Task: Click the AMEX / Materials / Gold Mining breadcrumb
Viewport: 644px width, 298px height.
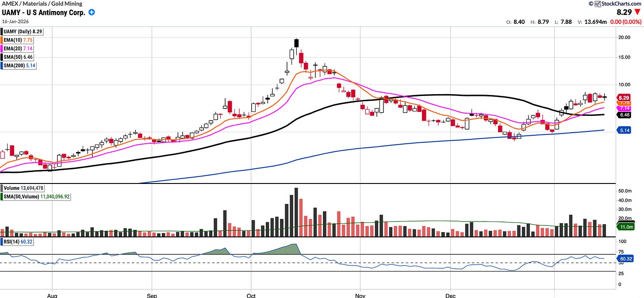Action: [x=42, y=4]
